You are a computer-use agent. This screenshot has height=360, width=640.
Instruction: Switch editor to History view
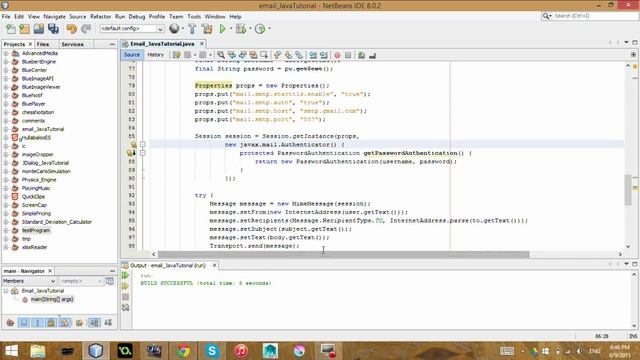point(155,55)
